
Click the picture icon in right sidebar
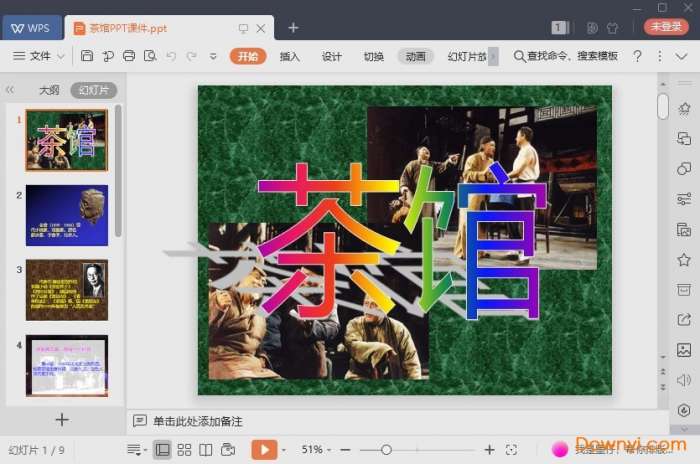684,350
